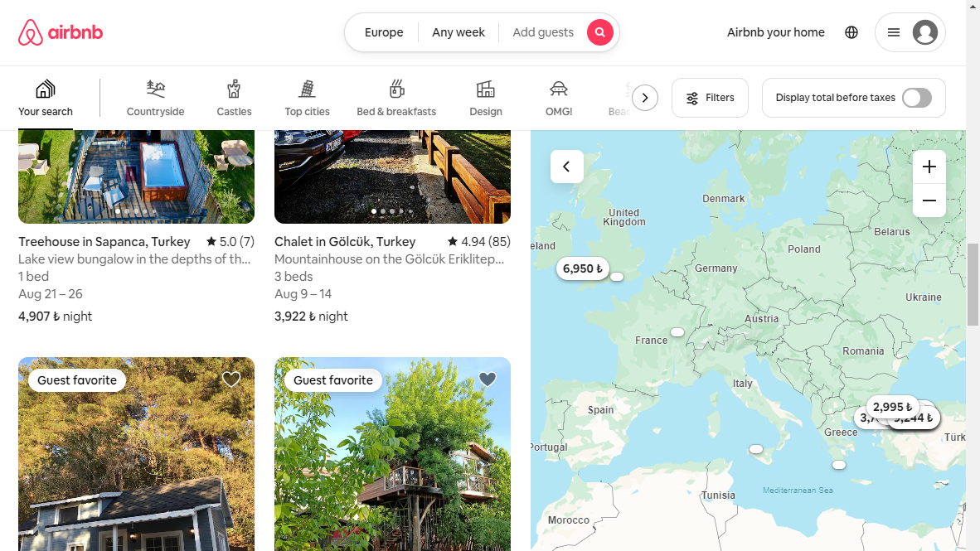Select the Design category
Image resolution: width=980 pixels, height=551 pixels.
486,98
